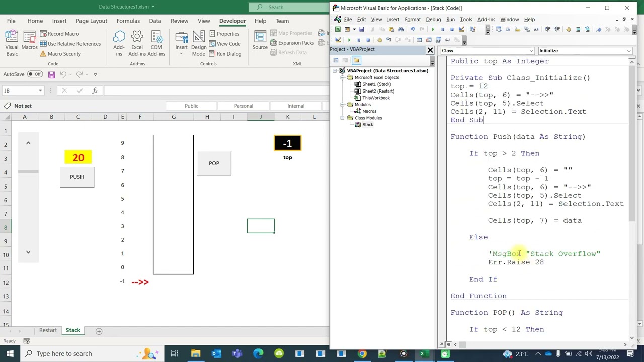This screenshot has height=362, width=644.
Task: Click Toggle Folders in Project pane
Action: pos(356,61)
